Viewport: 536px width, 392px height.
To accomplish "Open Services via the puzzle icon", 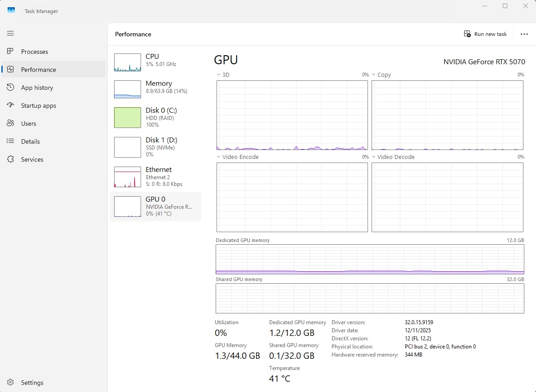I will coord(10,159).
